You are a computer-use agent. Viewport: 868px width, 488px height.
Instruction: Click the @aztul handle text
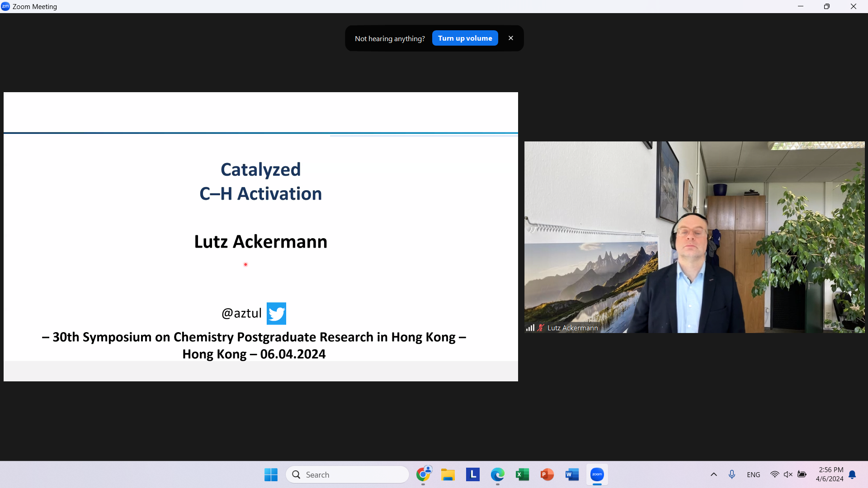point(241,313)
